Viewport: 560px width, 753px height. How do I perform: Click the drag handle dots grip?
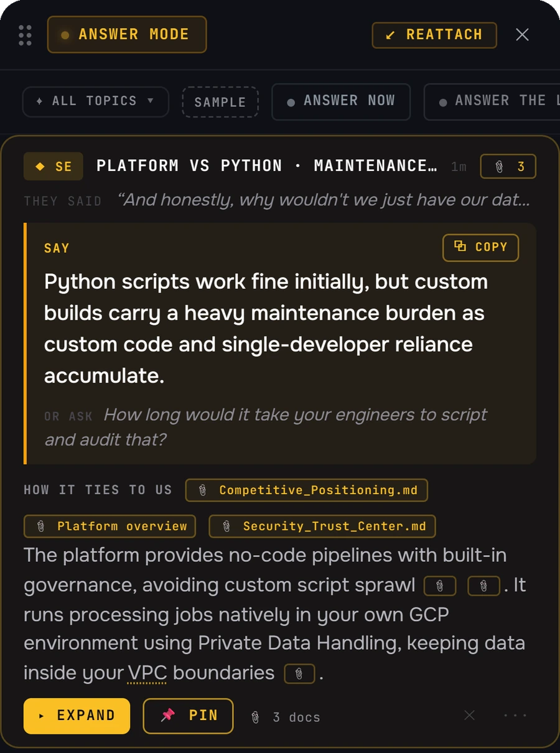[25, 35]
